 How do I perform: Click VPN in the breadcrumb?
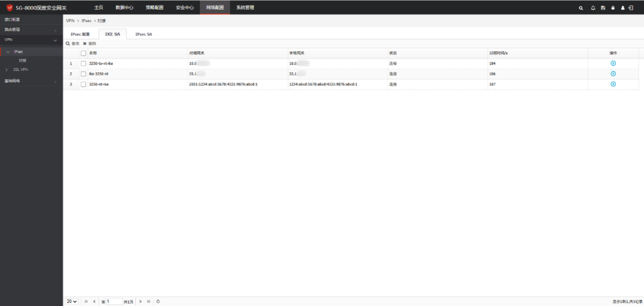tap(70, 20)
